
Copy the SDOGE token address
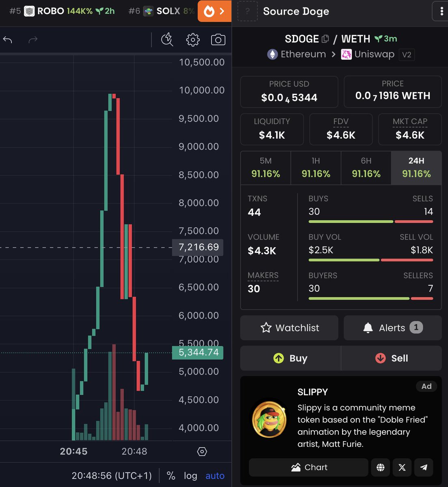click(325, 39)
